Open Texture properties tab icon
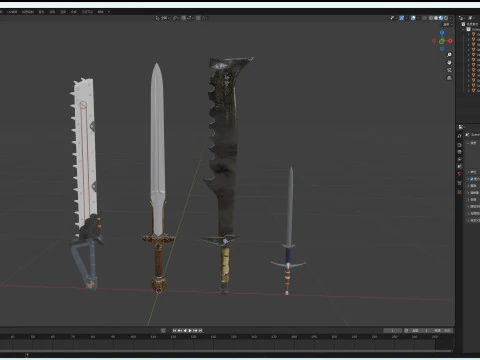The height and width of the screenshot is (360, 480). pyautogui.click(x=459, y=192)
